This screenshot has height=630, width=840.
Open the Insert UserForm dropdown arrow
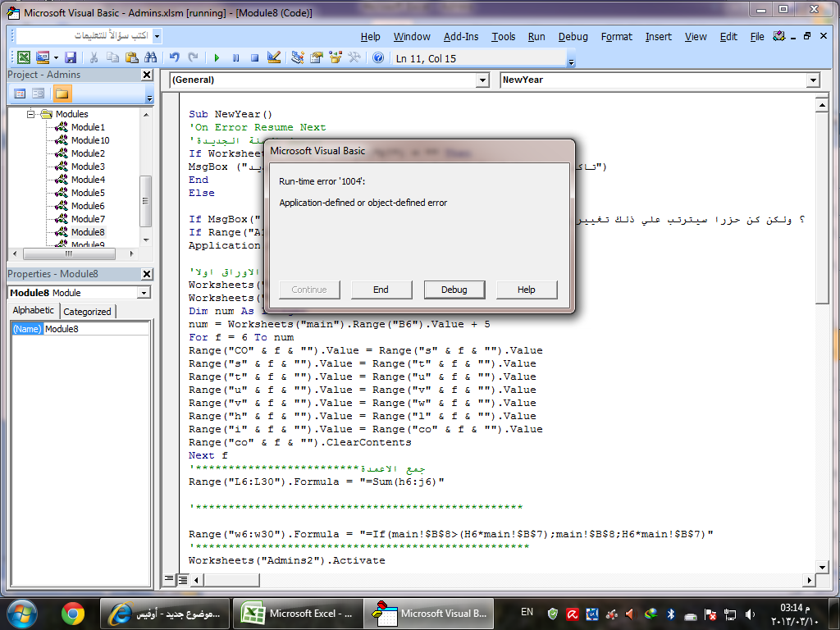56,58
